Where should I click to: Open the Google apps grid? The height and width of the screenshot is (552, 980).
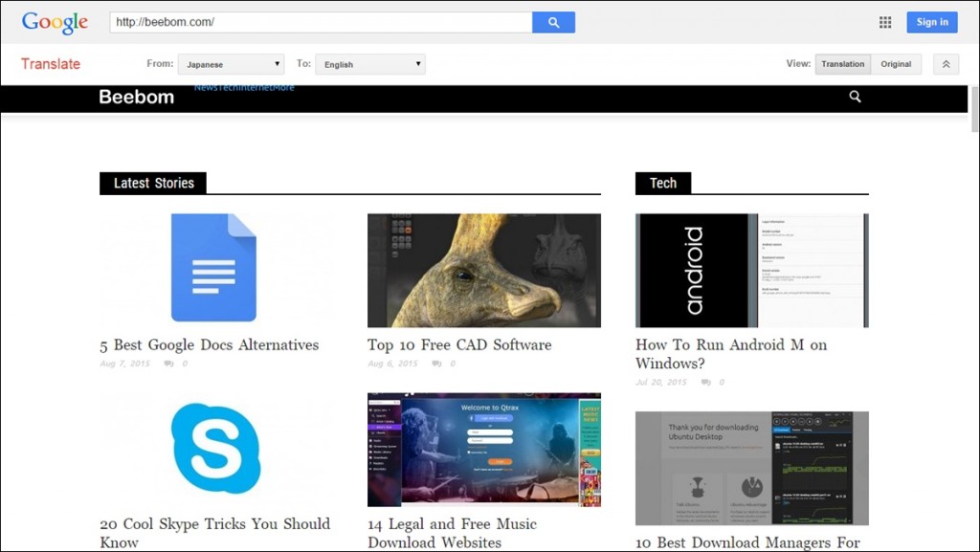coord(885,22)
